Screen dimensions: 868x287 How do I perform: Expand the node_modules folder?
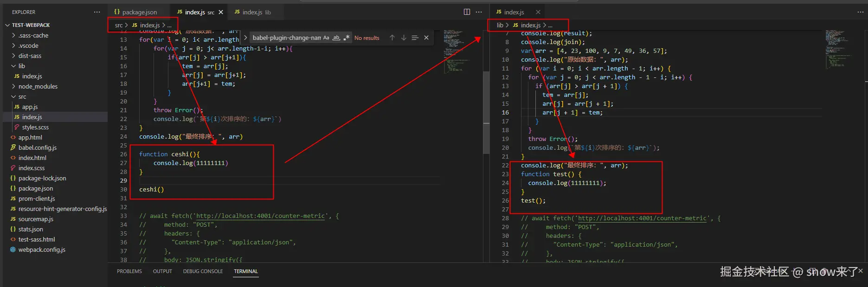[38, 86]
